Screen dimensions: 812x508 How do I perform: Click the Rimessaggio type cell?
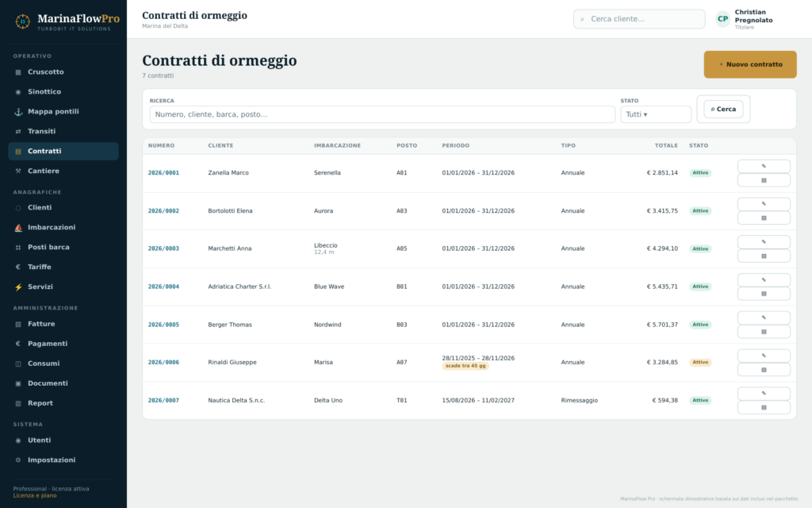pyautogui.click(x=579, y=400)
